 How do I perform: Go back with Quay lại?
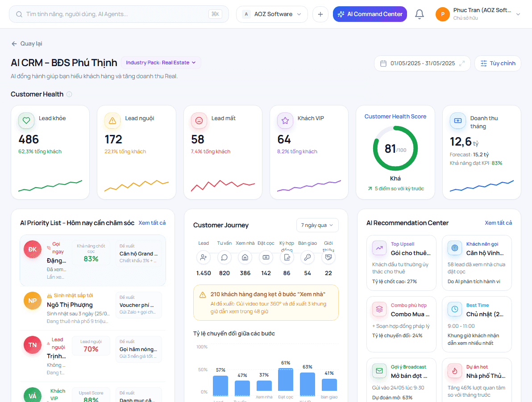[x=27, y=44]
